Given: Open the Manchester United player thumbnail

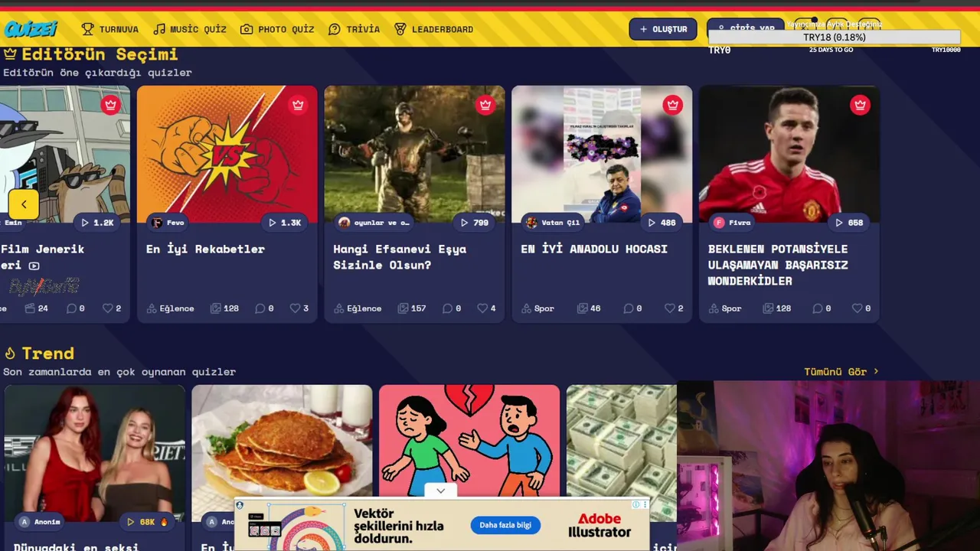Looking at the screenshot, I should 789,154.
